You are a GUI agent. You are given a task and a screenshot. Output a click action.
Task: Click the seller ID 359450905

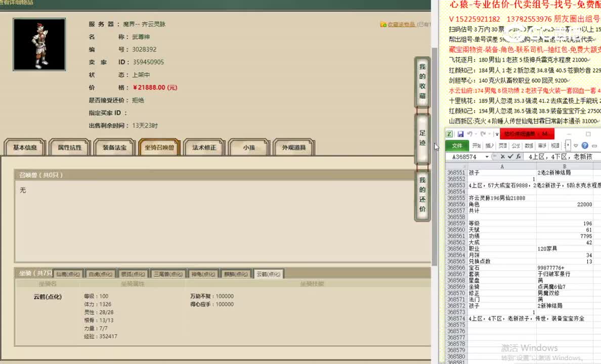point(148,62)
